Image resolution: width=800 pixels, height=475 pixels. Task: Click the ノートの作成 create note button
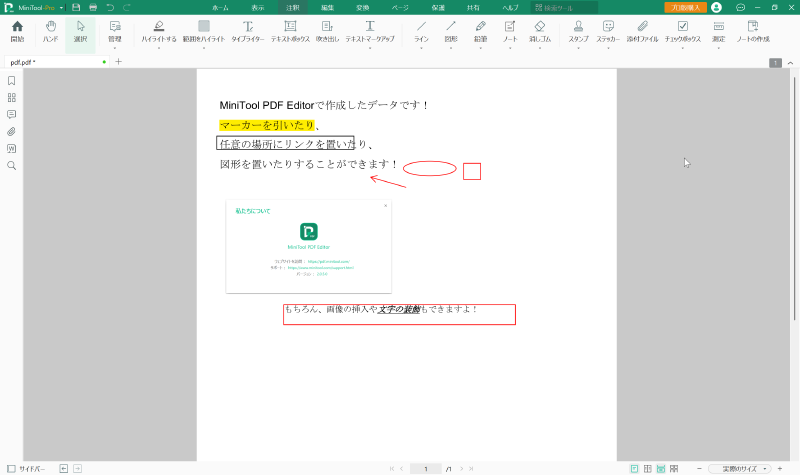coord(753,30)
